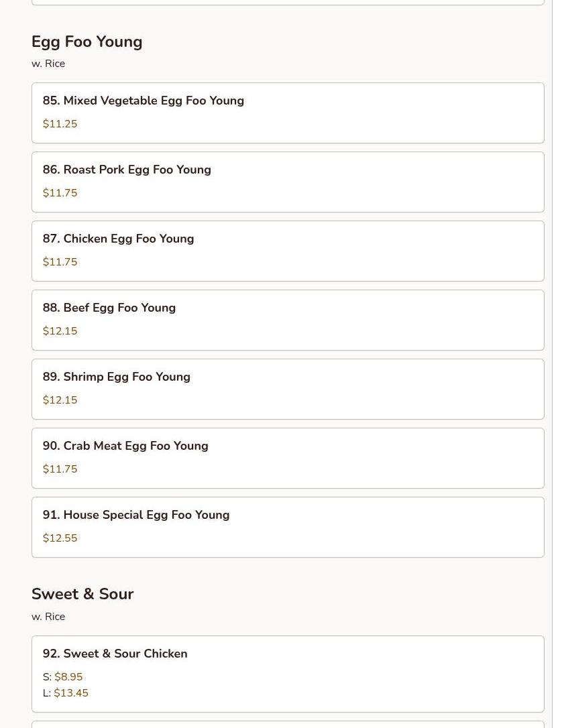Click "w. Rice" note under Egg Foo Young

[48, 64]
